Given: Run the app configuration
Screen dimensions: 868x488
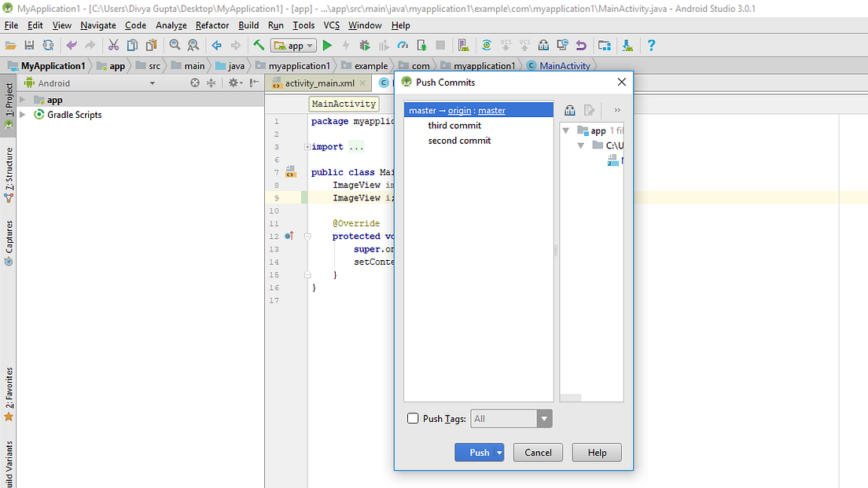Looking at the screenshot, I should click(327, 45).
